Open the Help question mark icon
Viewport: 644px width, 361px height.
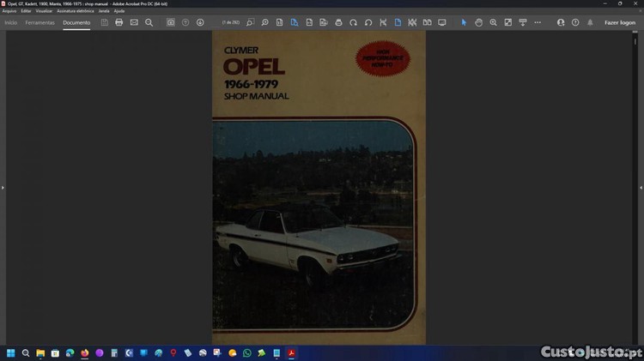575,22
